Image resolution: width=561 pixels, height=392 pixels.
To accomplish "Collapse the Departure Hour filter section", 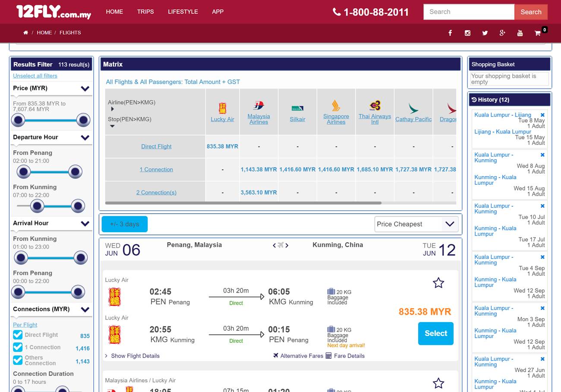I will pos(85,138).
